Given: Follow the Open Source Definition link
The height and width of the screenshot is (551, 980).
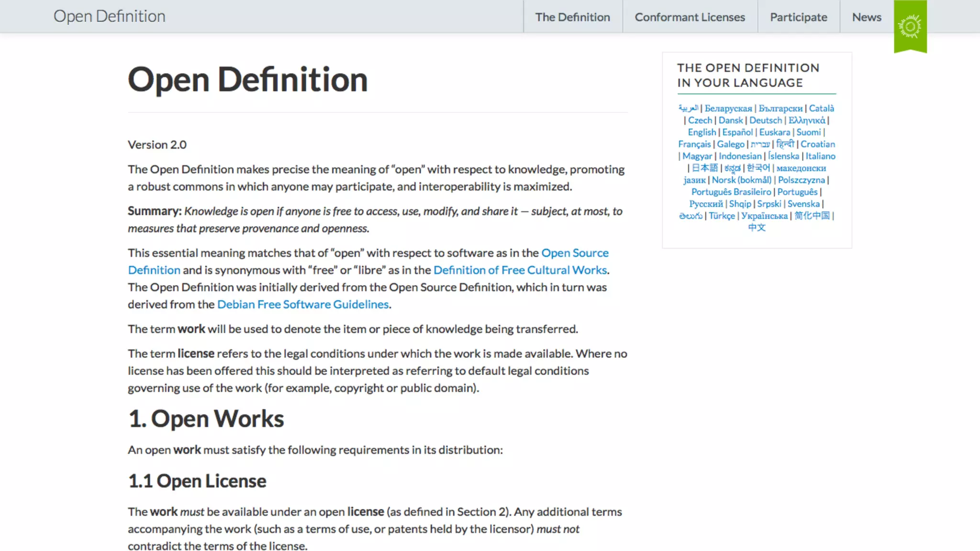Looking at the screenshot, I should [x=574, y=253].
